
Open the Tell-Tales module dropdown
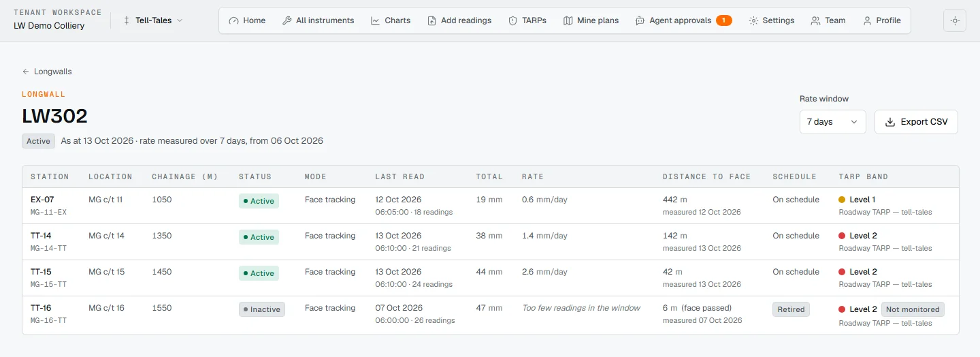(x=153, y=20)
